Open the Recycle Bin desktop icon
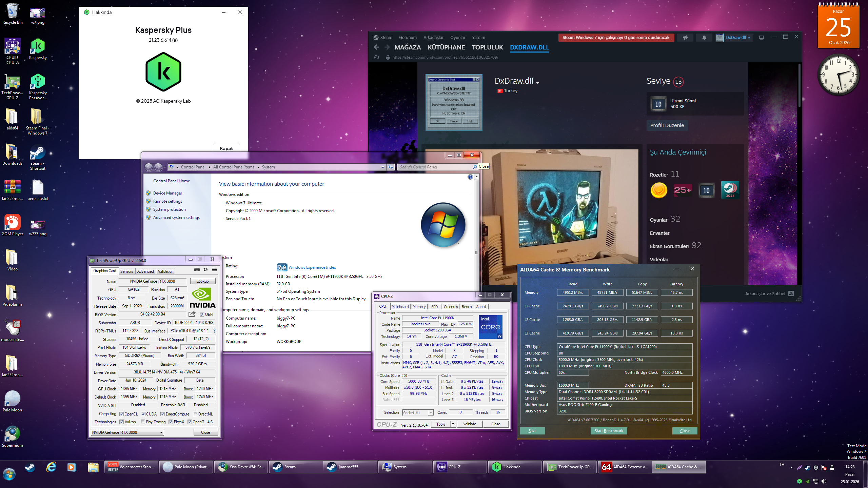Viewport: 868px width, 488px height. [x=13, y=14]
